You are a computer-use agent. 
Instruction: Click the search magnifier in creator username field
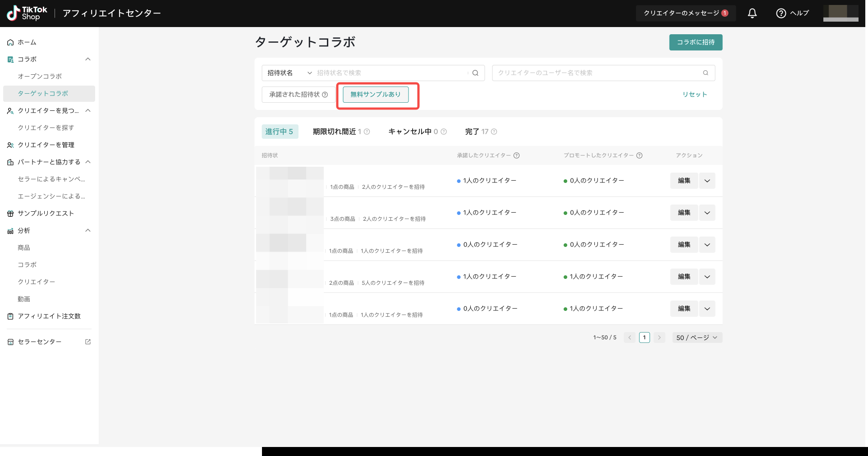[706, 73]
